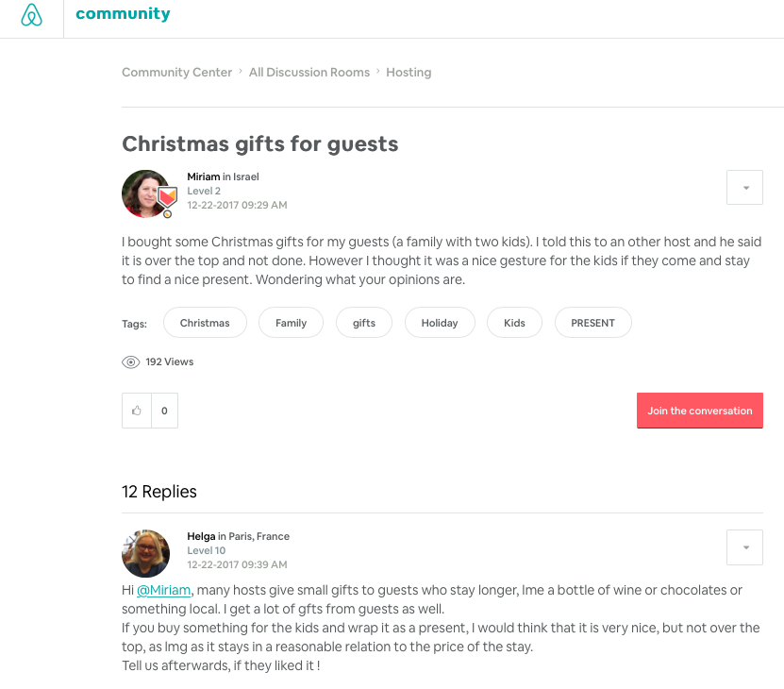Click the eye views icon
Image resolution: width=784 pixels, height=689 pixels.
[x=131, y=362]
